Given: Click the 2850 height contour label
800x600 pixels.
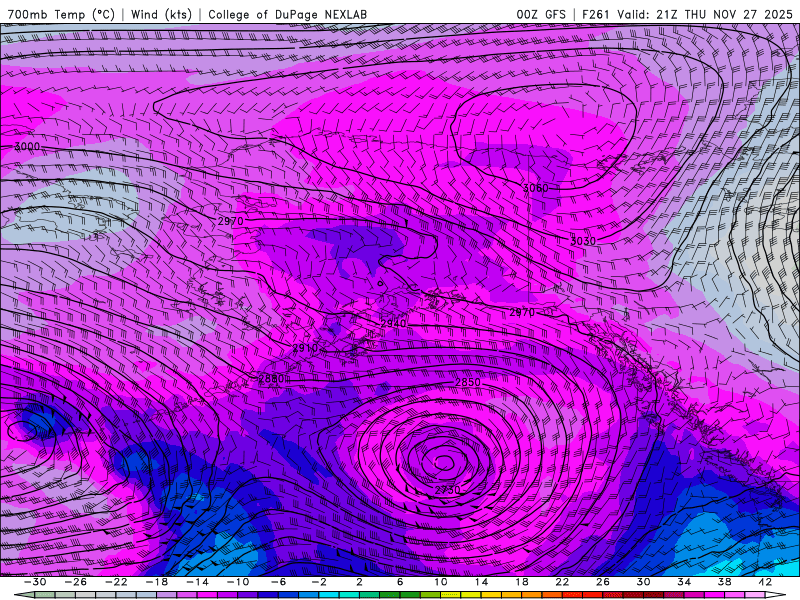Looking at the screenshot, I should (468, 382).
